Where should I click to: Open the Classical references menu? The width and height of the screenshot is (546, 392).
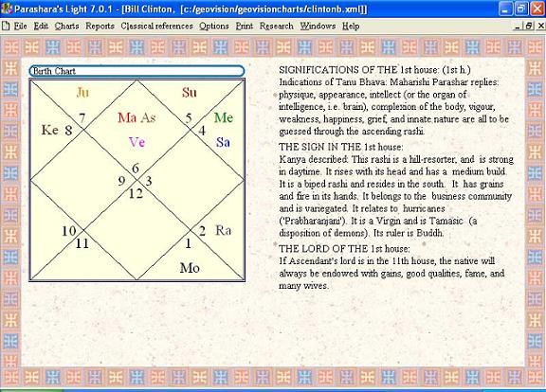[156, 27]
